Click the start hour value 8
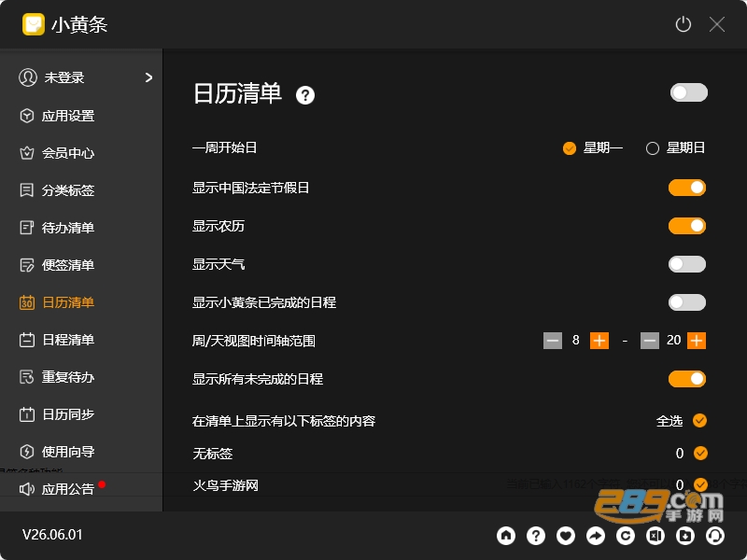This screenshot has height=560, width=747. coord(576,340)
